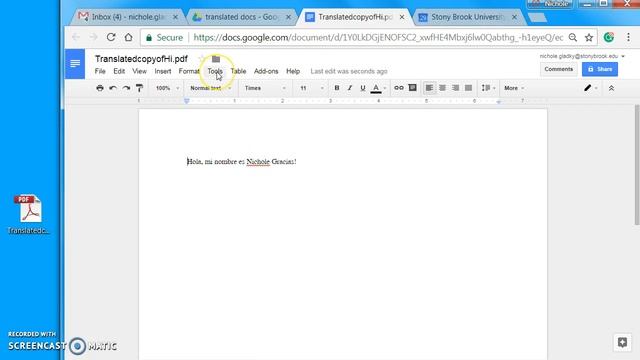Open the Tools menu

[x=215, y=71]
